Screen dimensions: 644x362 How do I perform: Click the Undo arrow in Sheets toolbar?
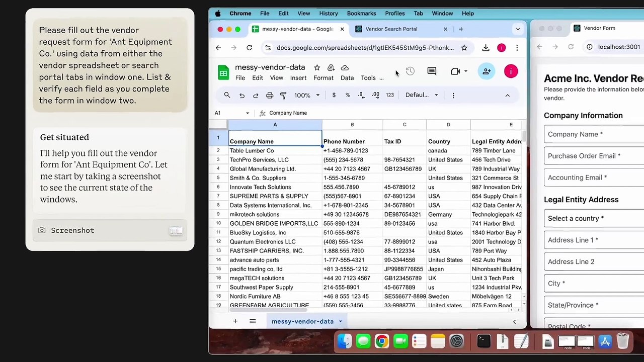(x=242, y=95)
